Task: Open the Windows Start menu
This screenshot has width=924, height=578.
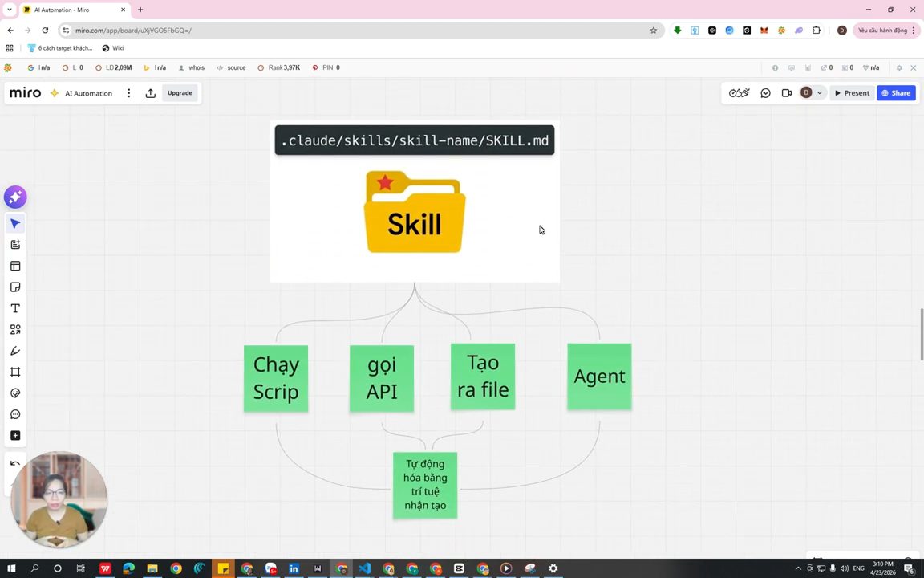Action: [10, 568]
